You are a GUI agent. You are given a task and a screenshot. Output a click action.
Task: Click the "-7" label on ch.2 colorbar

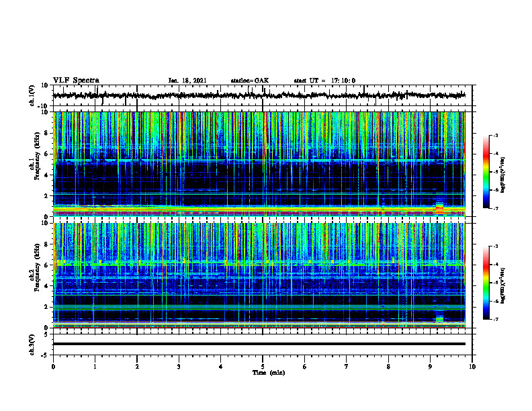click(x=496, y=320)
